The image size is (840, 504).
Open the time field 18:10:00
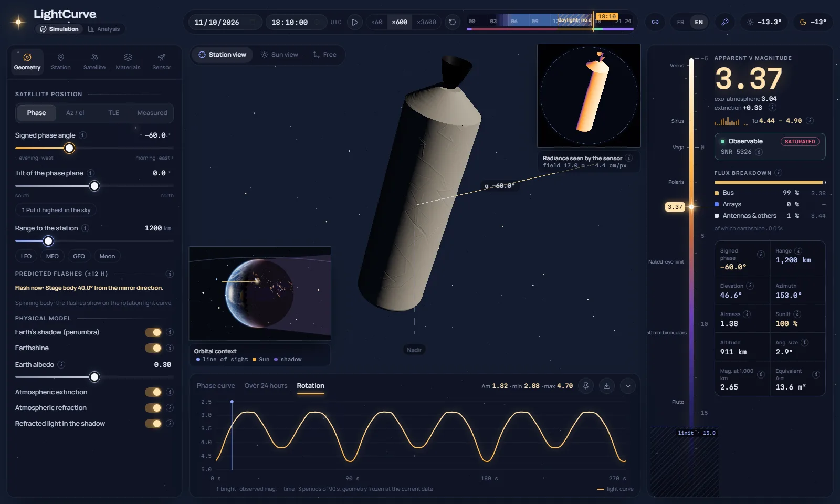296,22
